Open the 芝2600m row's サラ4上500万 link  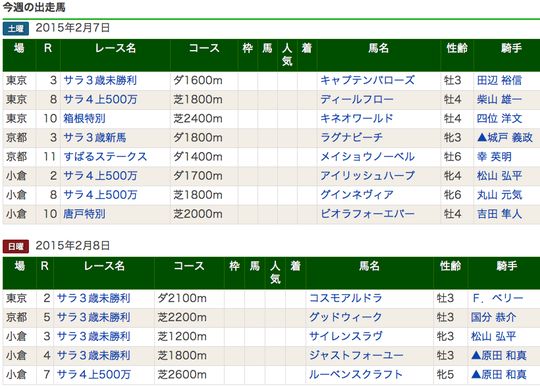[93, 374]
